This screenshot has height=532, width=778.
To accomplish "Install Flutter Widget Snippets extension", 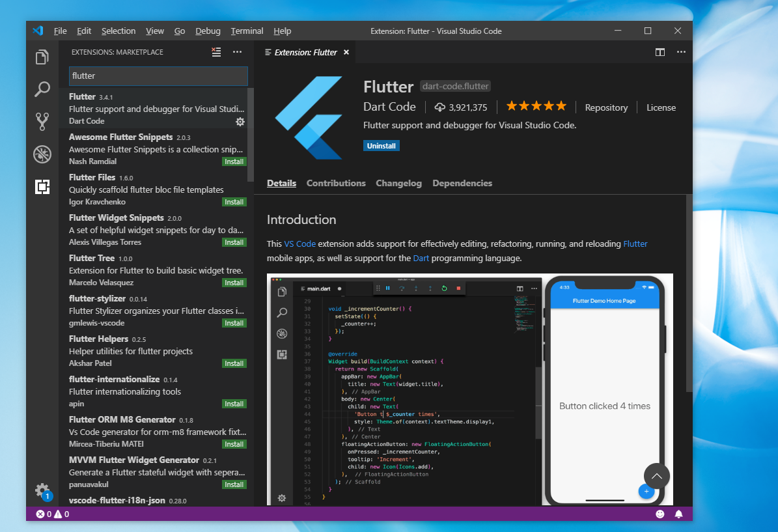I will coord(234,242).
